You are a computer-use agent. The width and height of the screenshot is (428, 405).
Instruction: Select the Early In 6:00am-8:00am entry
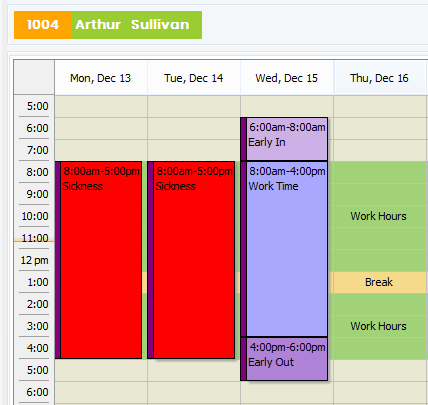coord(284,139)
